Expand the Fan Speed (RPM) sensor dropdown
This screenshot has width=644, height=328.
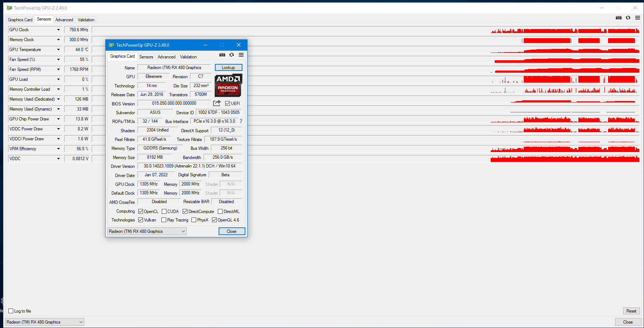58,69
